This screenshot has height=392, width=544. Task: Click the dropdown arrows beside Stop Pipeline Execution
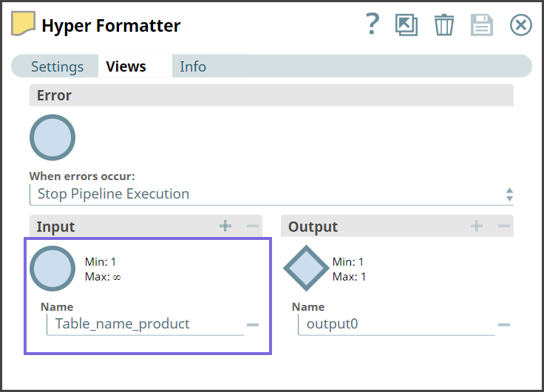pos(509,194)
